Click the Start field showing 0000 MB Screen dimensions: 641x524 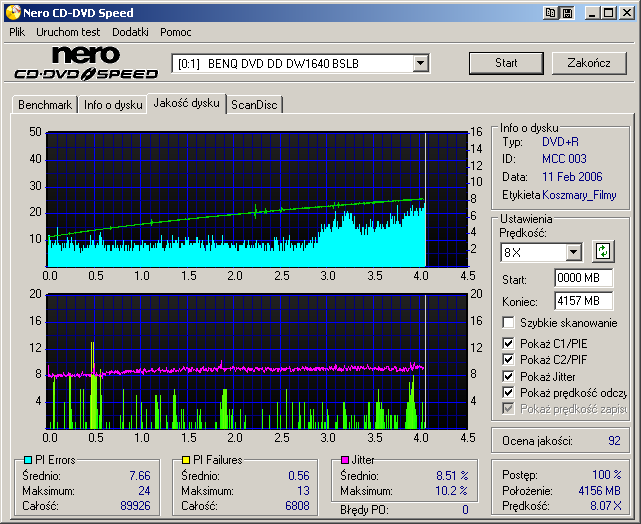[583, 278]
